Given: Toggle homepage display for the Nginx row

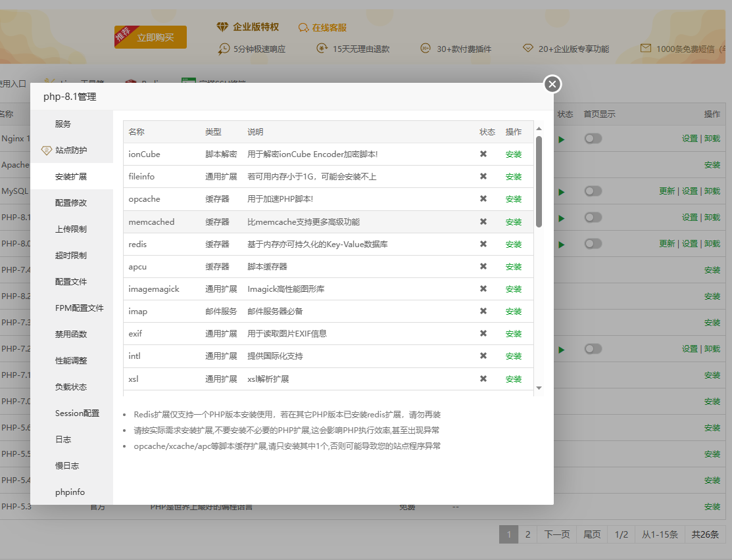Looking at the screenshot, I should (x=593, y=139).
